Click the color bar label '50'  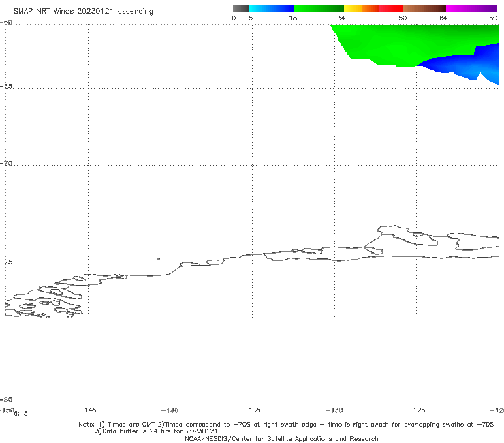[403, 18]
